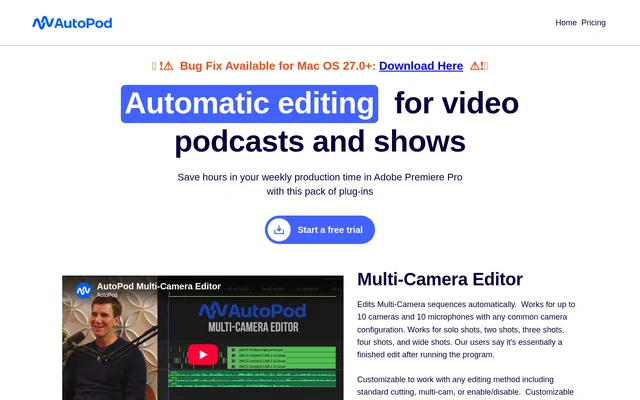Click the warning icon before Bug Fix

click(x=168, y=66)
